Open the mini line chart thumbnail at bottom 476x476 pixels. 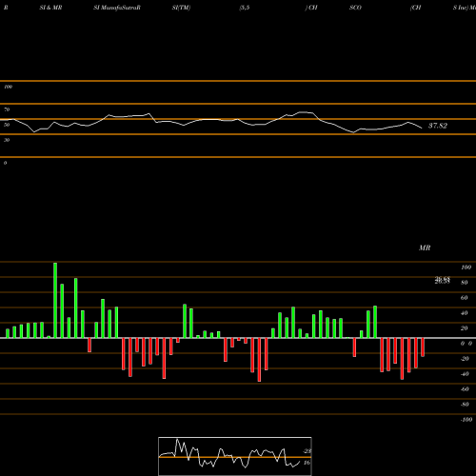tap(235, 456)
